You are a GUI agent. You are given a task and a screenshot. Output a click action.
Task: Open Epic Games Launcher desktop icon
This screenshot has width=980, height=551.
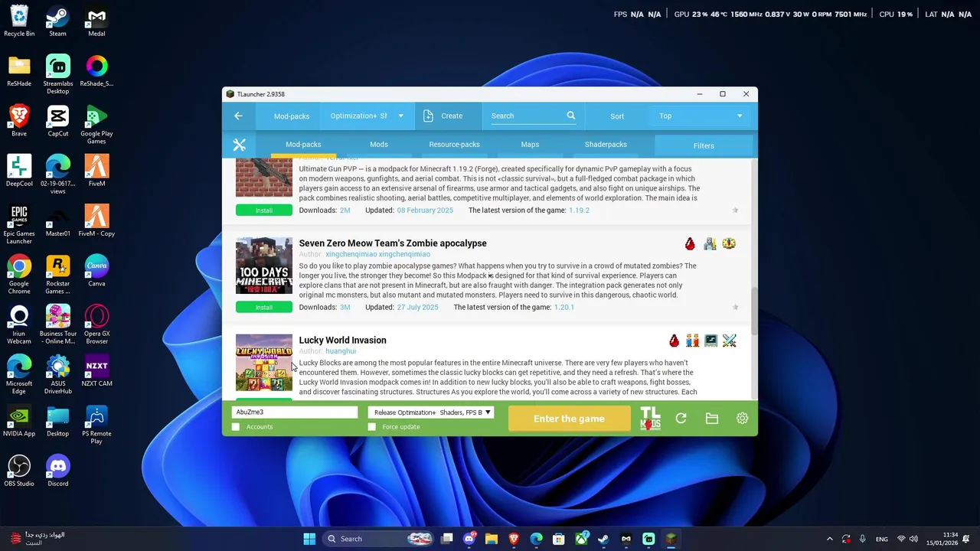[x=19, y=225]
